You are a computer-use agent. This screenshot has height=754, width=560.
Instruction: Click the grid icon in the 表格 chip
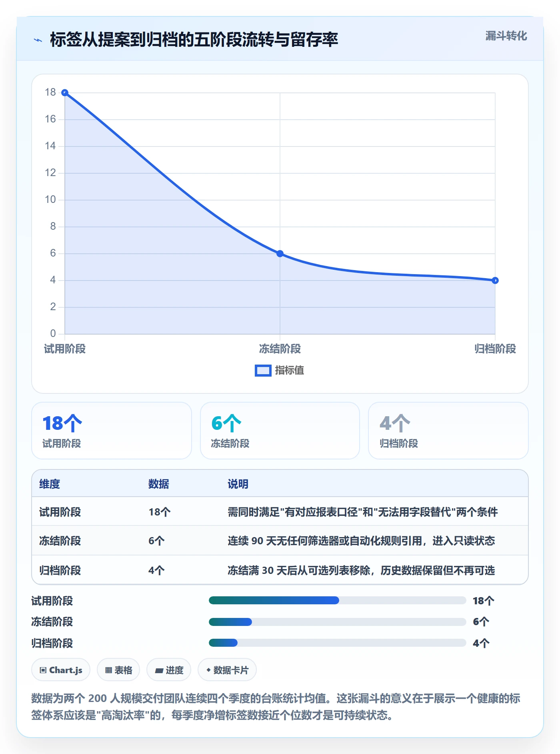pos(108,670)
